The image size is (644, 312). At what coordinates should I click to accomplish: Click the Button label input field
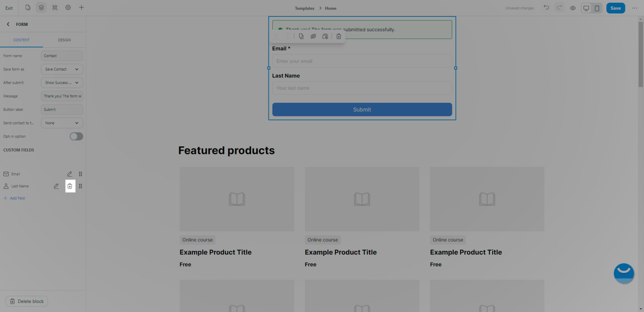tap(62, 110)
